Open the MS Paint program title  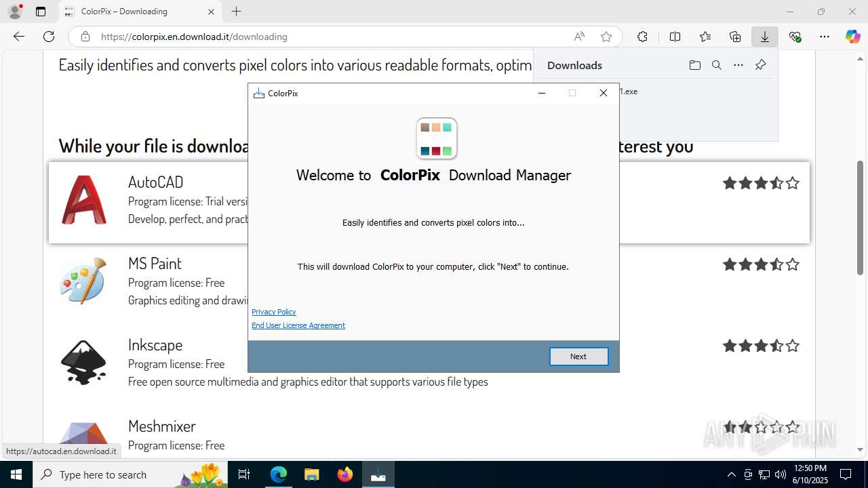(x=155, y=263)
